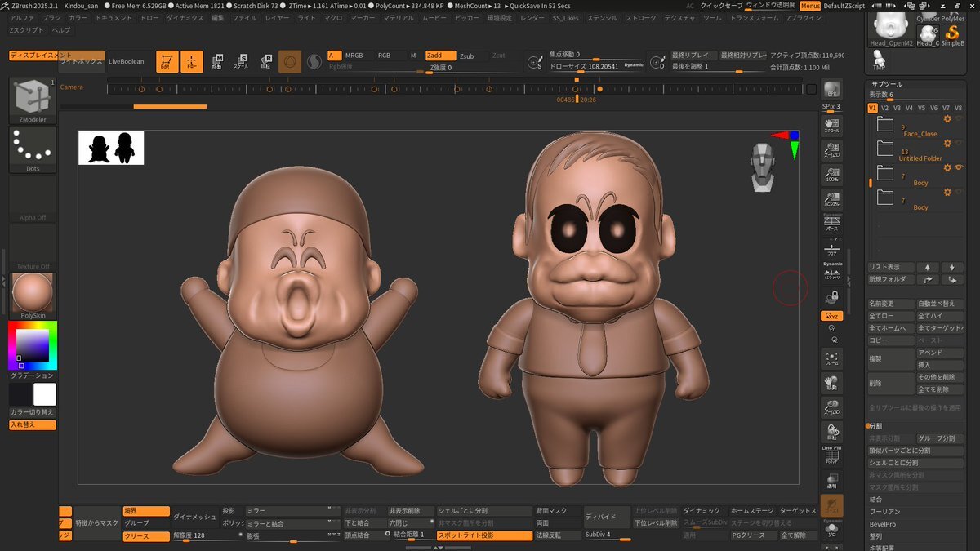Image resolution: width=980 pixels, height=551 pixels.
Task: Click the head camera-view gizmo
Action: pyautogui.click(x=761, y=167)
